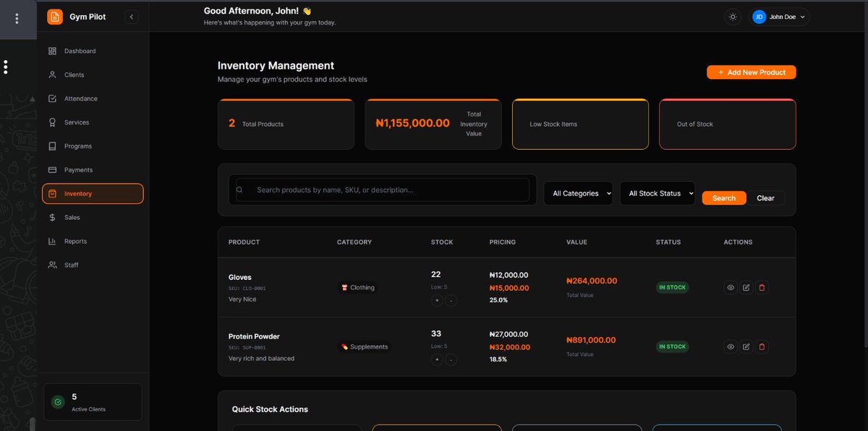Toggle the light/dark theme sun icon
868x431 pixels.
click(x=733, y=17)
